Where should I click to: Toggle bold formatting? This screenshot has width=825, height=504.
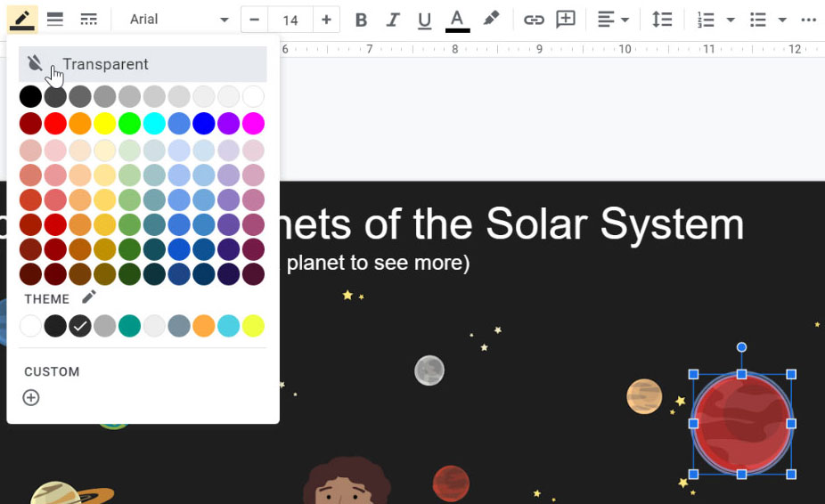[x=361, y=20]
